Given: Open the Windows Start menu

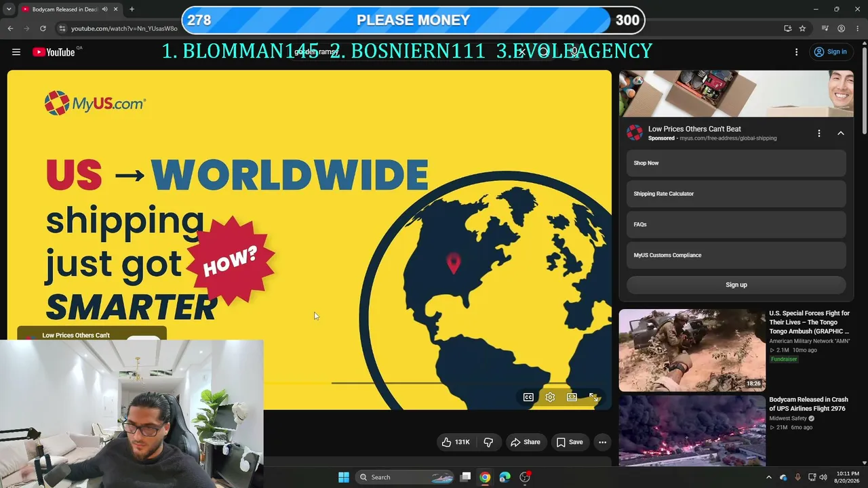Looking at the screenshot, I should (x=344, y=477).
